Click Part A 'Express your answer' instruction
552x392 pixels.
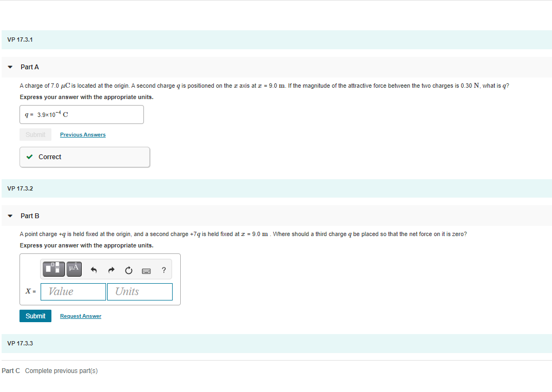tap(87, 97)
